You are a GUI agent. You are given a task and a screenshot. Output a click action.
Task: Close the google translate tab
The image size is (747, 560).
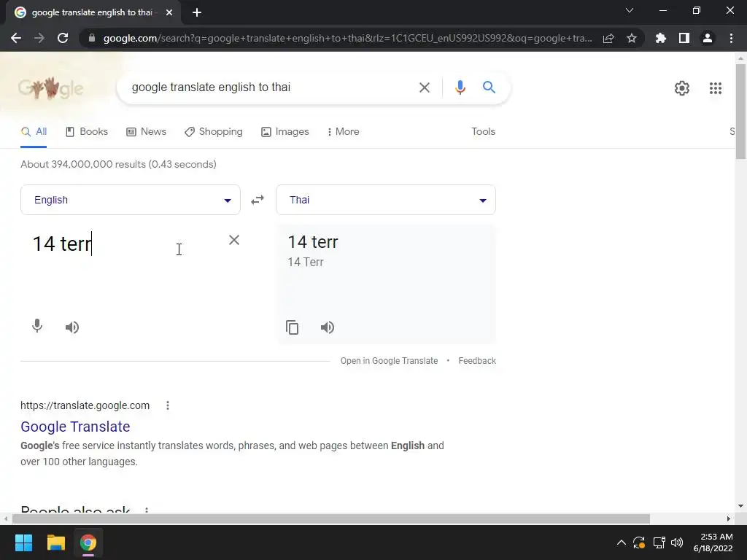(169, 12)
